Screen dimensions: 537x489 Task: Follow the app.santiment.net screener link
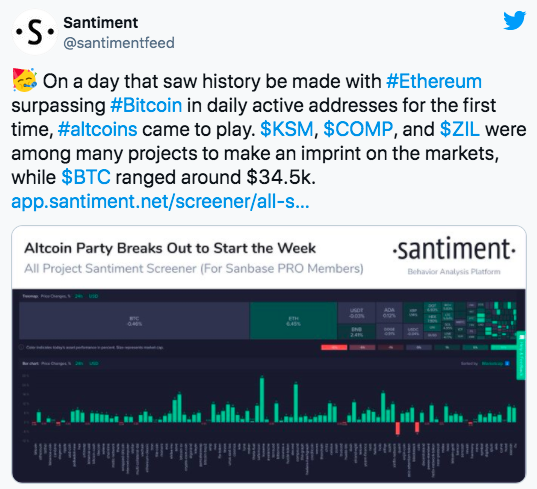pyautogui.click(x=160, y=201)
